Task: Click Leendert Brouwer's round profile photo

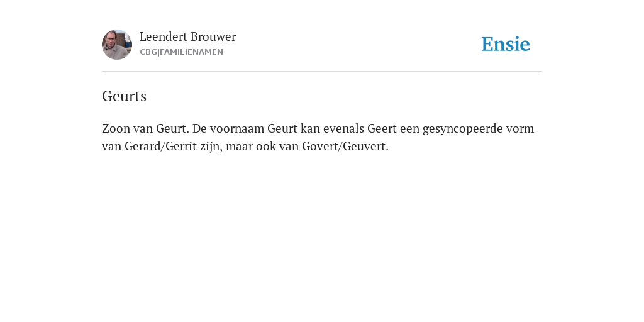Action: coord(117,45)
